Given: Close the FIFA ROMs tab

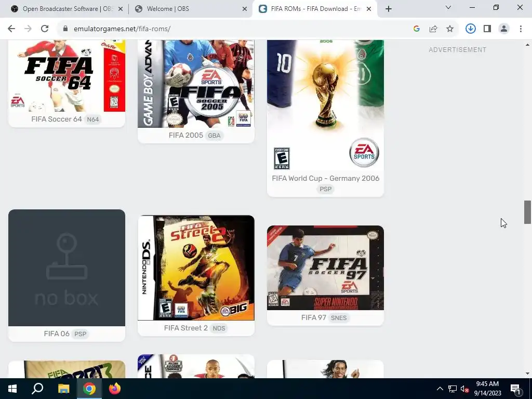Looking at the screenshot, I should (369, 9).
